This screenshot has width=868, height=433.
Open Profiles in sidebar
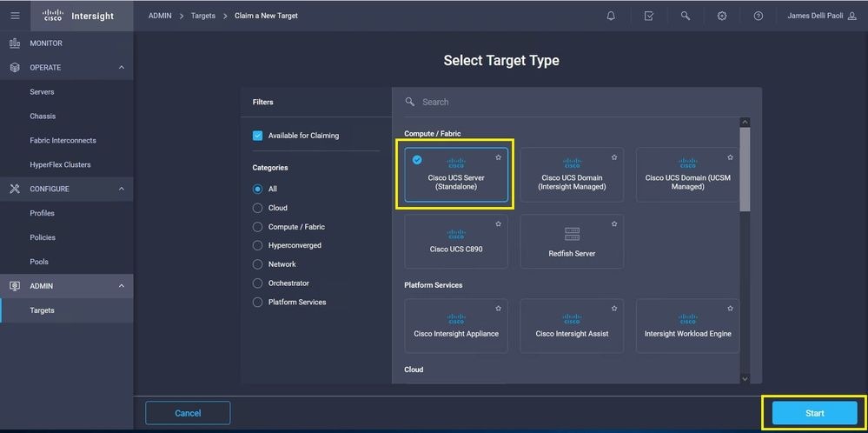click(66, 213)
